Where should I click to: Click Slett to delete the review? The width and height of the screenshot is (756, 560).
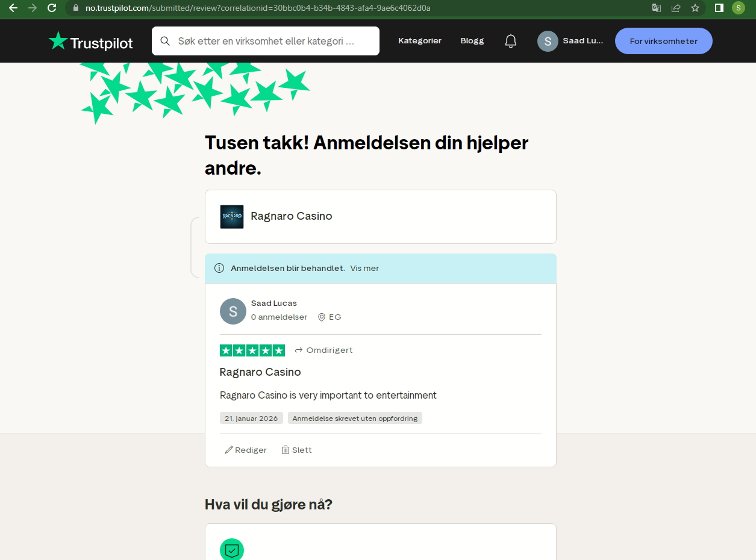click(x=297, y=450)
